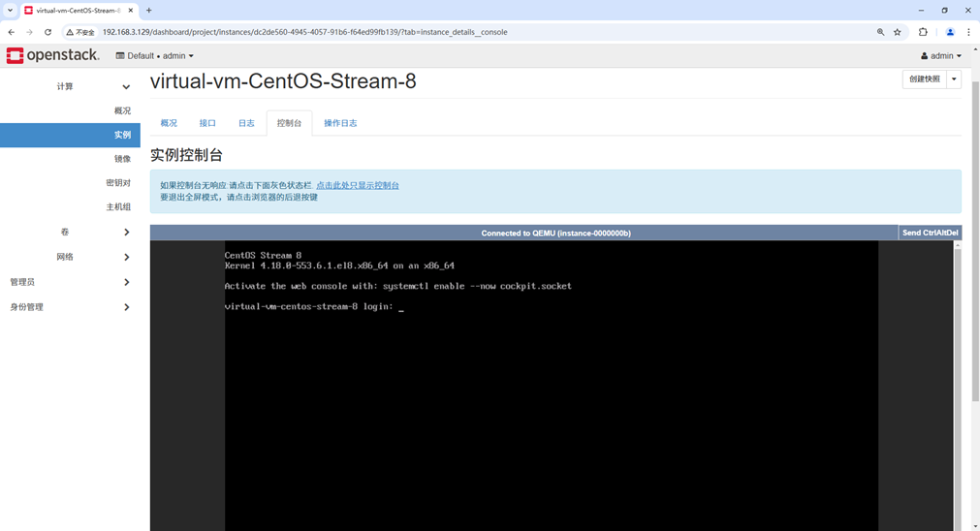Click the instance title virtual-vm-CentOS-Stream-8
Viewport: 980px width, 531px height.
point(283,81)
